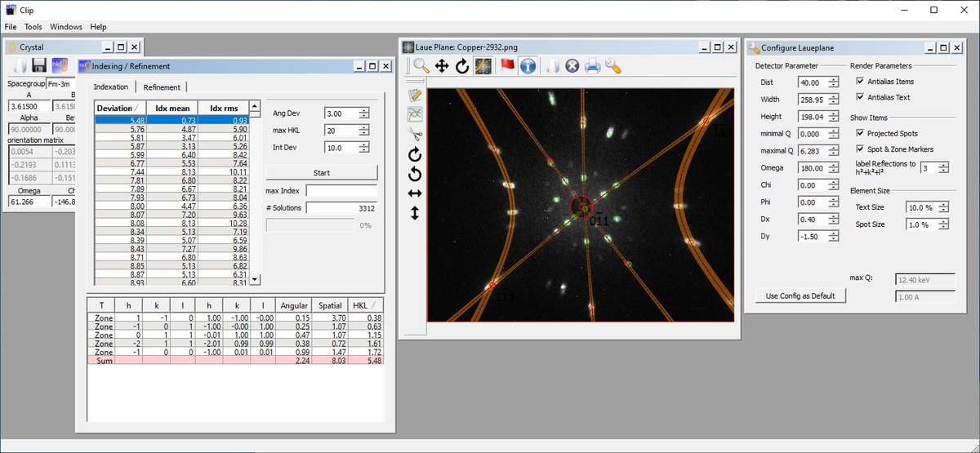Open the Tools menu
980x453 pixels.
coord(33,27)
